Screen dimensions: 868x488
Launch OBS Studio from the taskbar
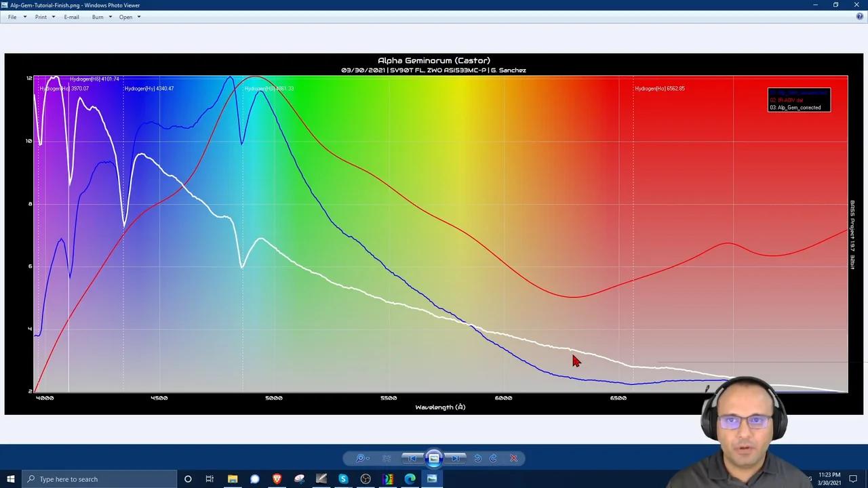tap(366, 479)
